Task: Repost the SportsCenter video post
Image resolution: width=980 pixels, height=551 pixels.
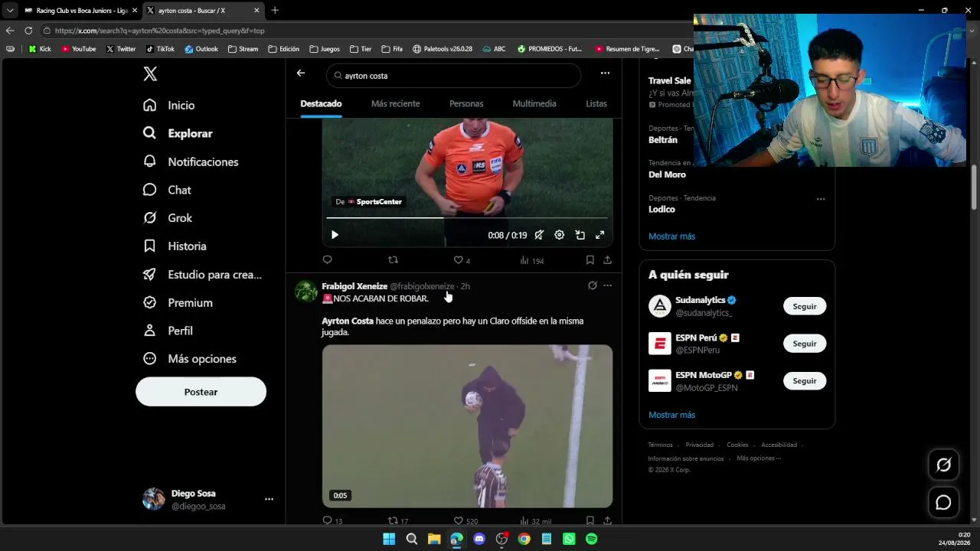Action: tap(393, 260)
